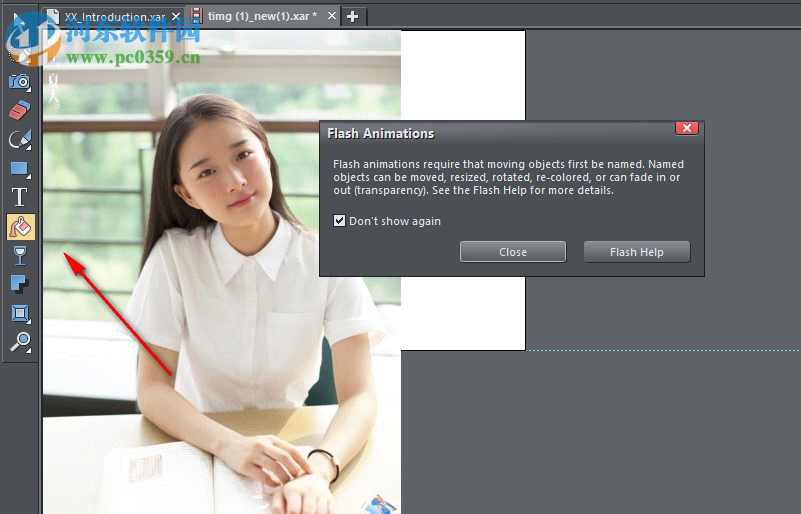Screen dimensions: 801x514
Task: Close the timg (1)_new(1).xar document tab
Action: (332, 16)
